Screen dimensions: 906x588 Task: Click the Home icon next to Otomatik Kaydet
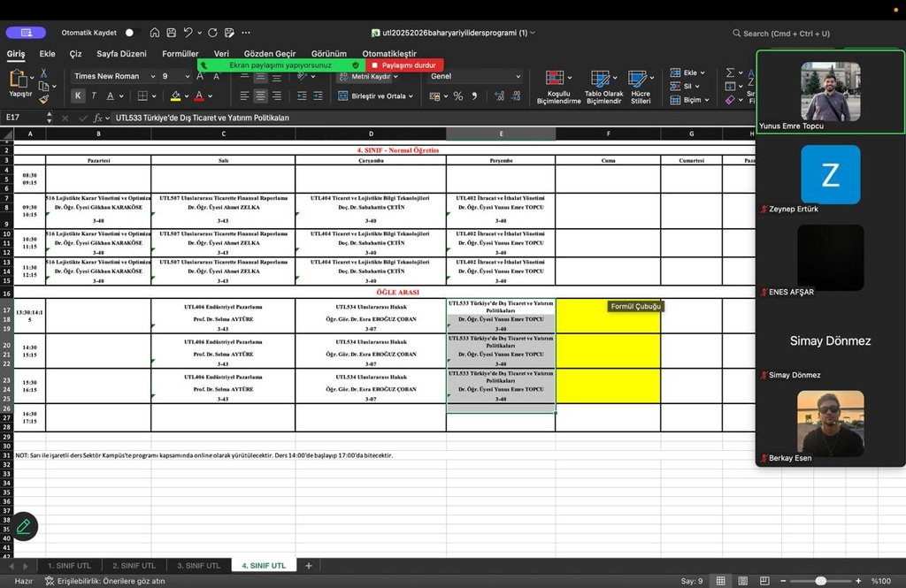pos(155,33)
